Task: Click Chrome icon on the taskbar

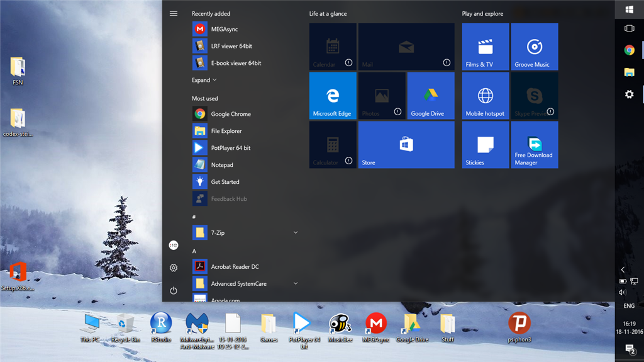Action: (x=629, y=50)
